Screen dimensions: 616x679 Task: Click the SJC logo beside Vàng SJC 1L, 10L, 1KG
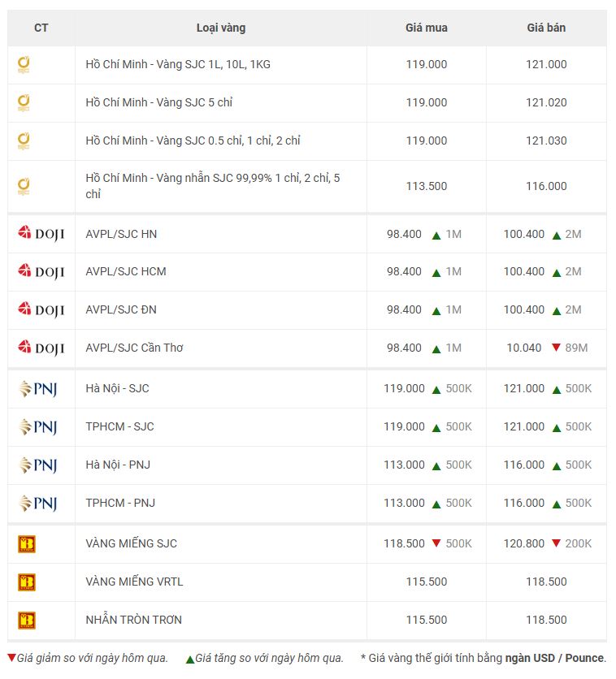[x=24, y=65]
